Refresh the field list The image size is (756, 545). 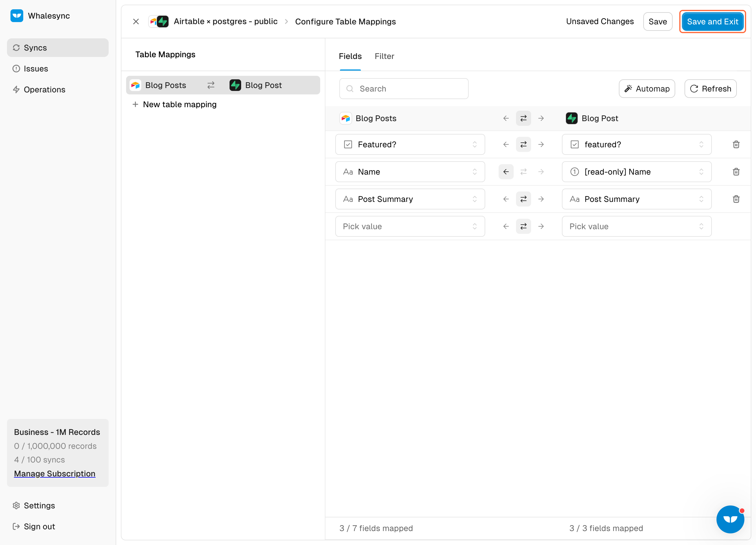point(710,89)
